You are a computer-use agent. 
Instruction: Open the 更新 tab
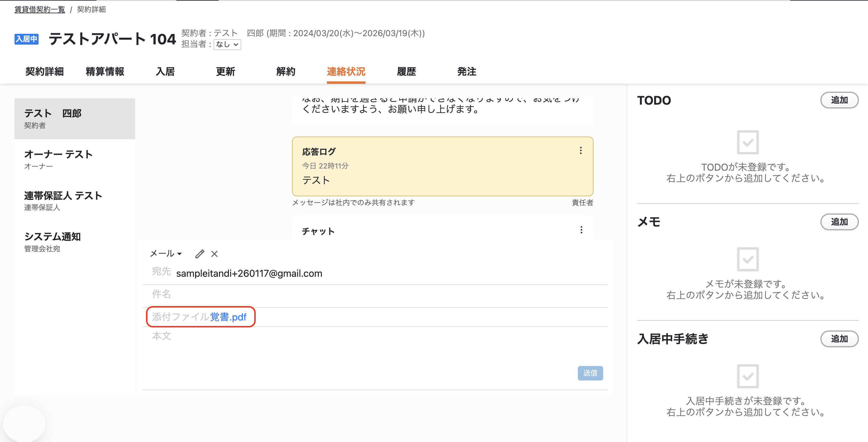(225, 71)
